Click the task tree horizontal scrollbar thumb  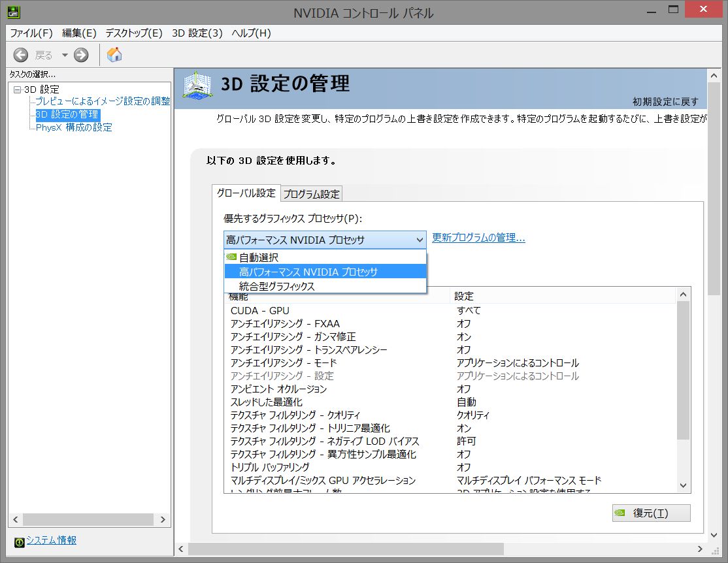coord(88,519)
